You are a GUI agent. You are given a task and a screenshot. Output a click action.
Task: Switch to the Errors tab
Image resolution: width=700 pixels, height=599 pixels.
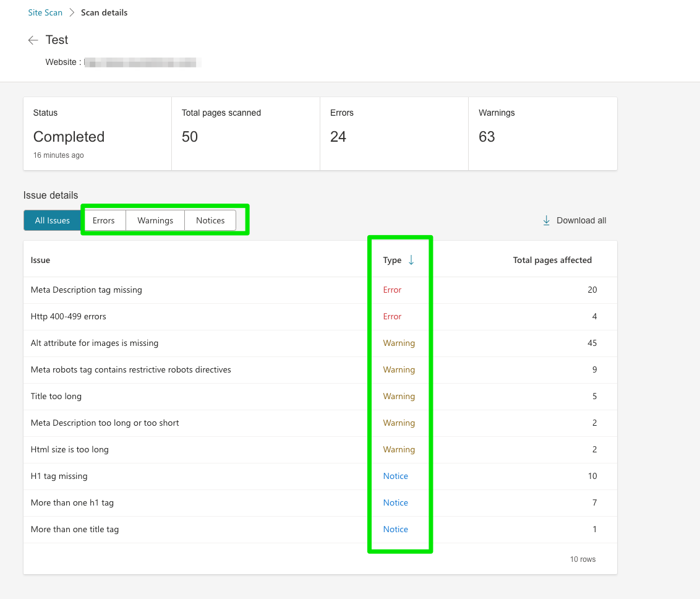click(104, 220)
